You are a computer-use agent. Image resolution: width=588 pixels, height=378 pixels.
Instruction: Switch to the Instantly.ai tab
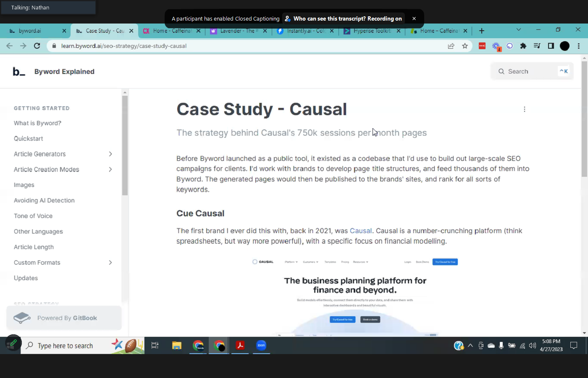[304, 31]
